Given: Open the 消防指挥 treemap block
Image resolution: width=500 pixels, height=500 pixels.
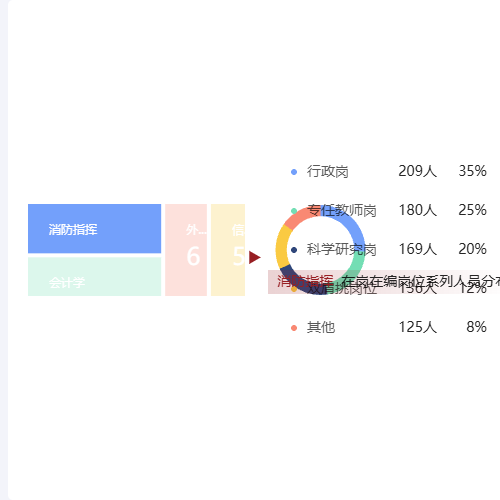Looking at the screenshot, I should (94, 229).
